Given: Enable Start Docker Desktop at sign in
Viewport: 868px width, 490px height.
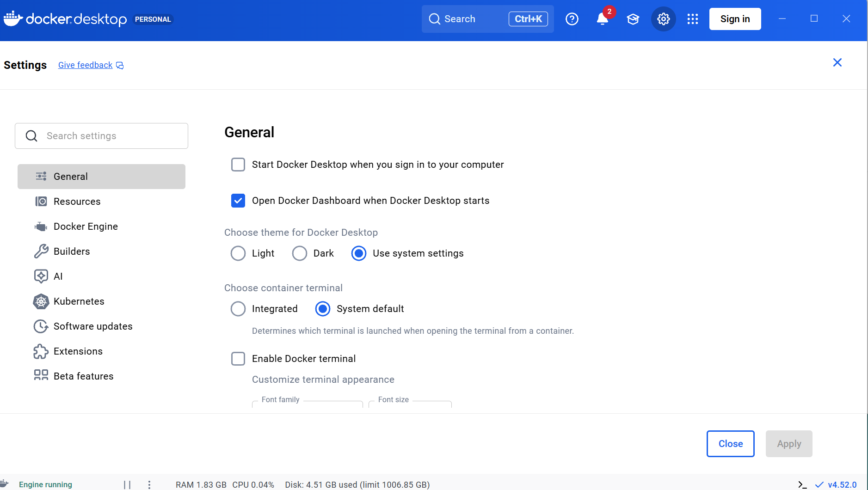Looking at the screenshot, I should [x=238, y=165].
